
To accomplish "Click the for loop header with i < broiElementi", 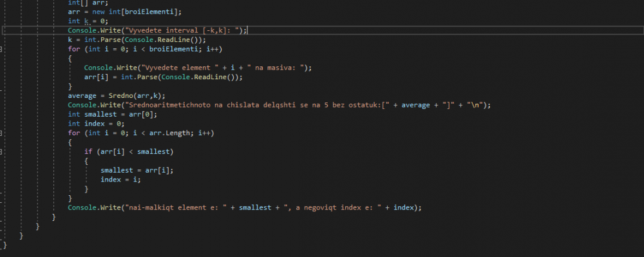I will [x=145, y=49].
